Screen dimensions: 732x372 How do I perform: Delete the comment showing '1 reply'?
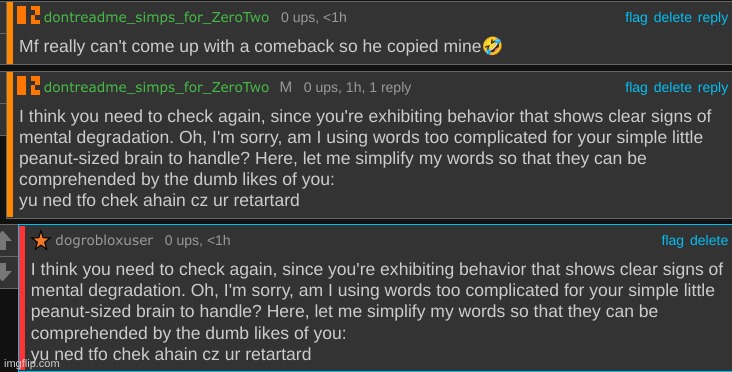click(x=672, y=88)
